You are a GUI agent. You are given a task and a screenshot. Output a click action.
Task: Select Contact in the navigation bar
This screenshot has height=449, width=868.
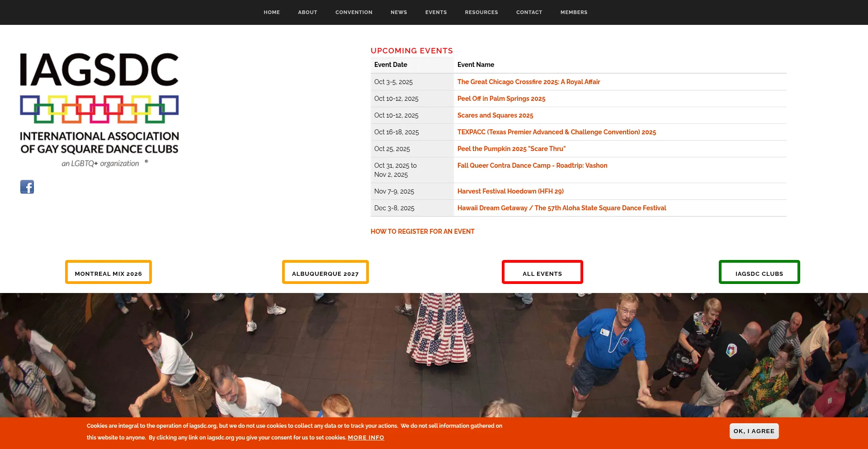point(529,12)
